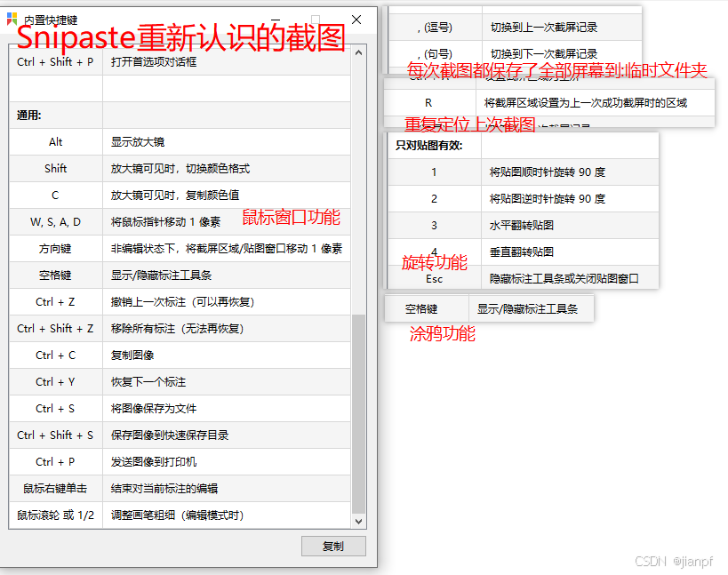728x575 pixels.
Task: Click the 复制 button
Action: tap(333, 547)
